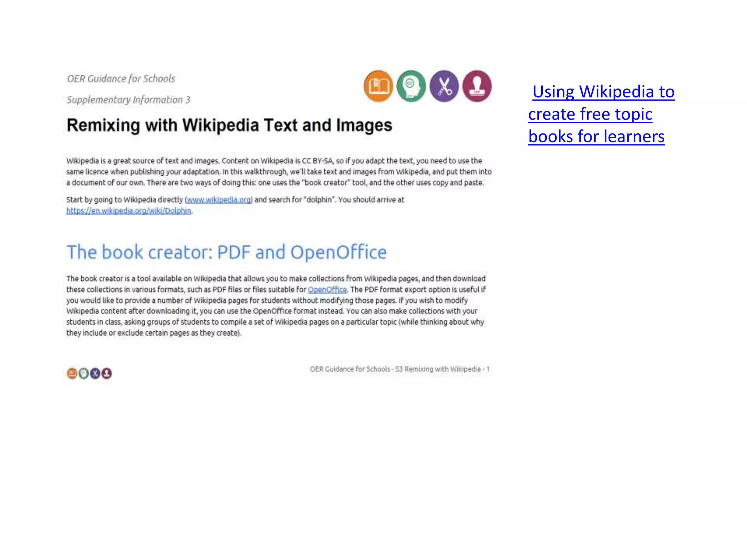
Task: Open the en.wikipedia.org/wiki/Dolphin link
Action: pos(129,211)
